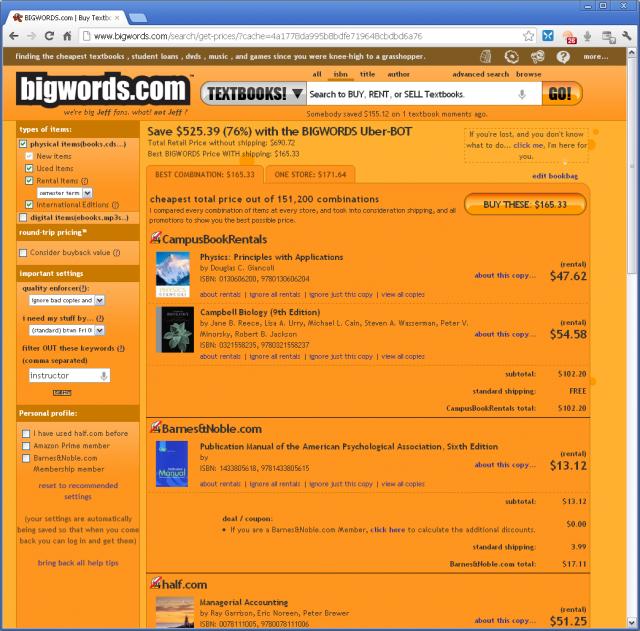The height and width of the screenshot is (631, 640).
Task: Open the TEXTBOOKS! category dropdown
Action: tap(253, 94)
